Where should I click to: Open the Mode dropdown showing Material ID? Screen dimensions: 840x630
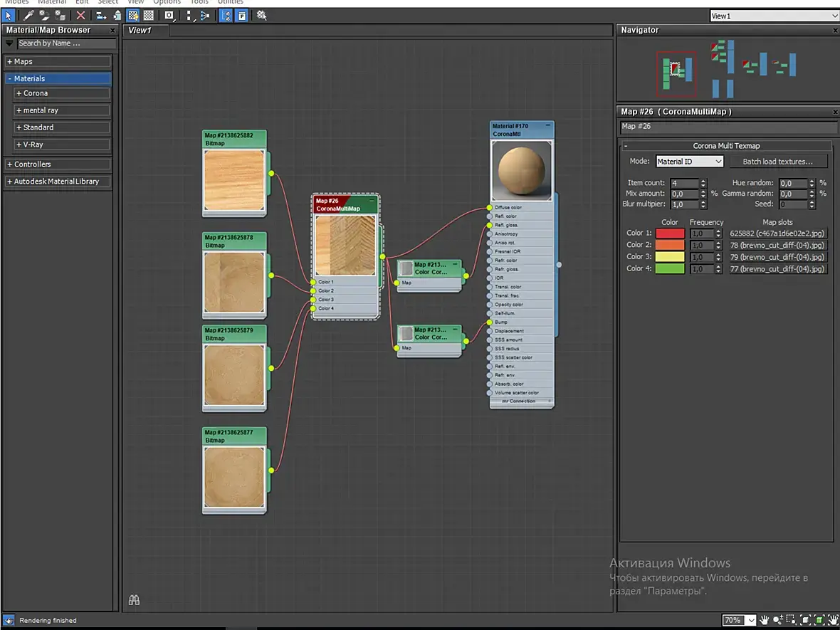click(689, 162)
